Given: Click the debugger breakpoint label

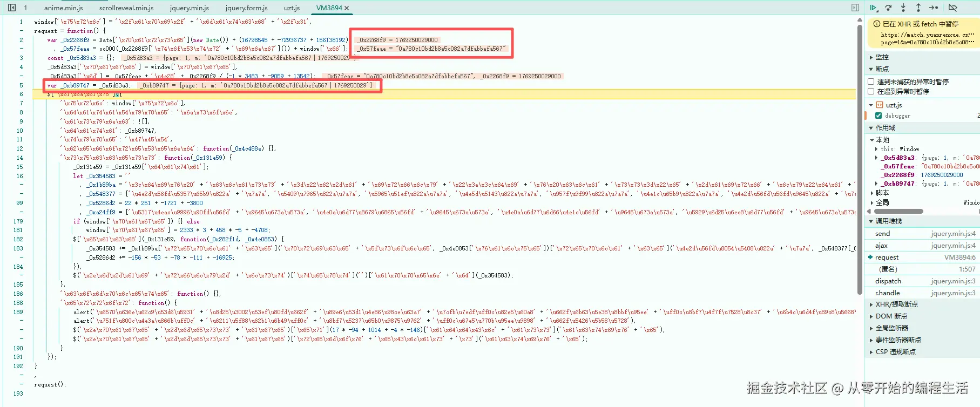Looking at the screenshot, I should pyautogui.click(x=897, y=116).
